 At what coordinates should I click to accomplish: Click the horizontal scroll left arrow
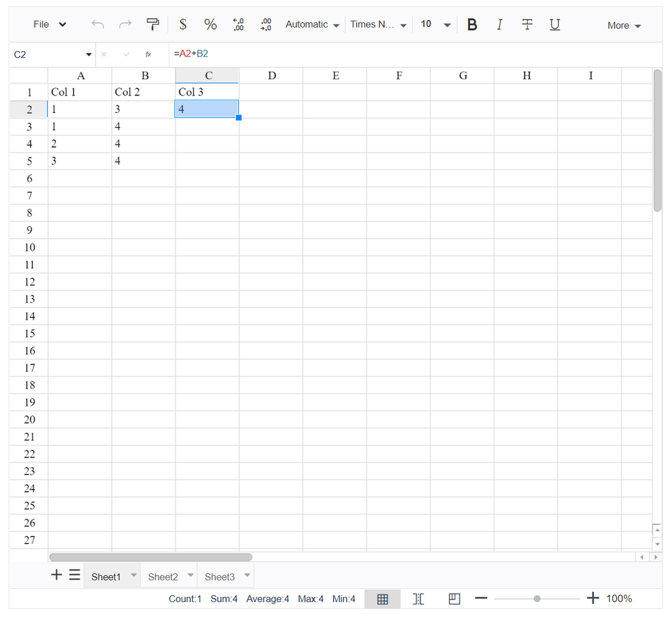tap(642, 557)
